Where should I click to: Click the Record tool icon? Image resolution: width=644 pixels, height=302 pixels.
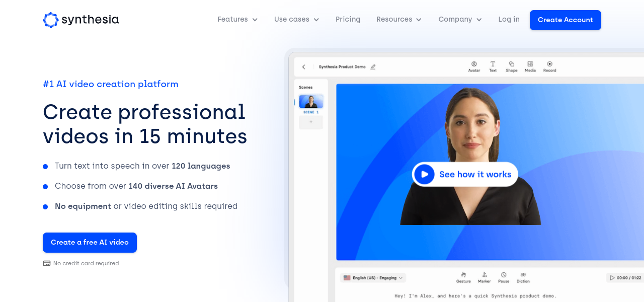(549, 64)
